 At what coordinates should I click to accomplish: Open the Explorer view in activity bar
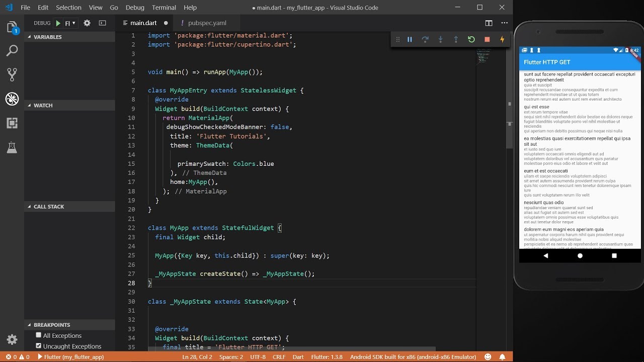(12, 27)
